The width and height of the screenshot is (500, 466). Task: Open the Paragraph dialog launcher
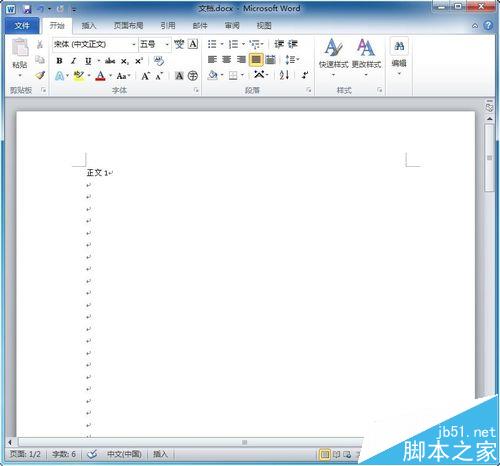pyautogui.click(x=309, y=90)
